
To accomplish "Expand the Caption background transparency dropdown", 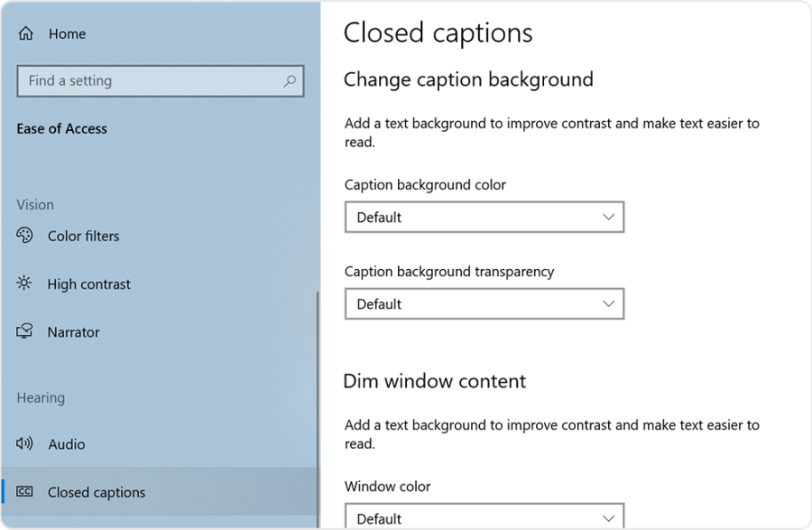I will [484, 303].
